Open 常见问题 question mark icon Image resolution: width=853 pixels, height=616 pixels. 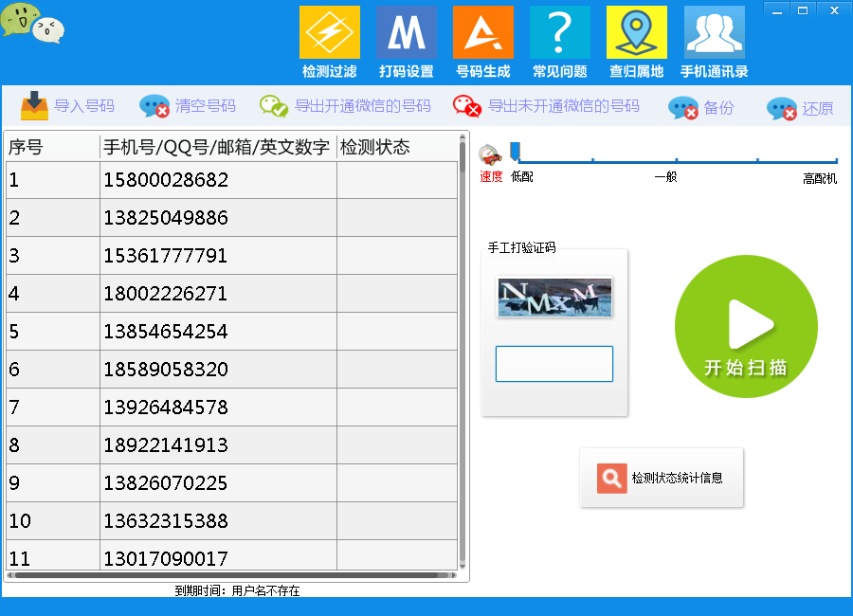559,34
